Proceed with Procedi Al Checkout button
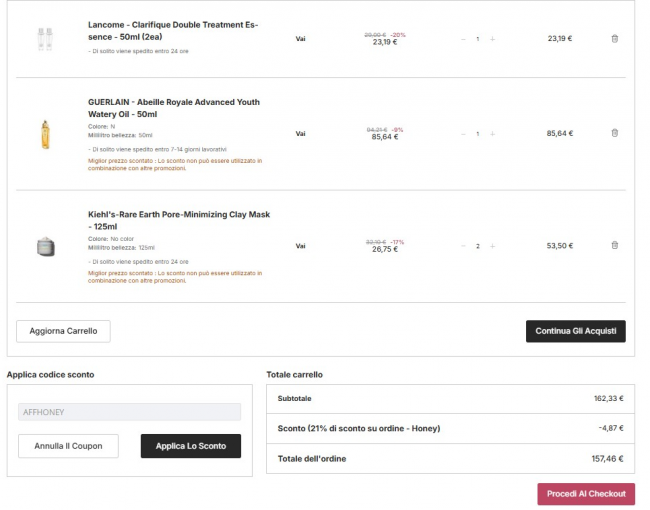This screenshot has width=650, height=510. [x=585, y=493]
